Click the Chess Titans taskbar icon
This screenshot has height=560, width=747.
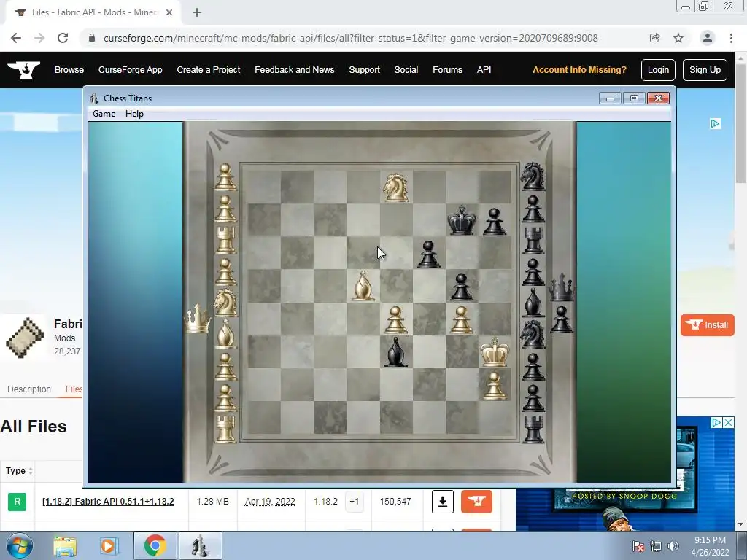pos(200,545)
